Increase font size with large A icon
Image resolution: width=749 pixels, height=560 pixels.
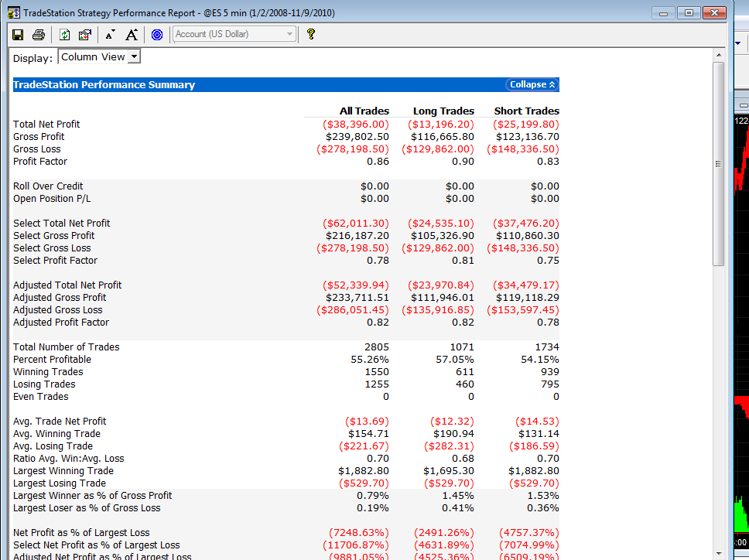coord(132,34)
